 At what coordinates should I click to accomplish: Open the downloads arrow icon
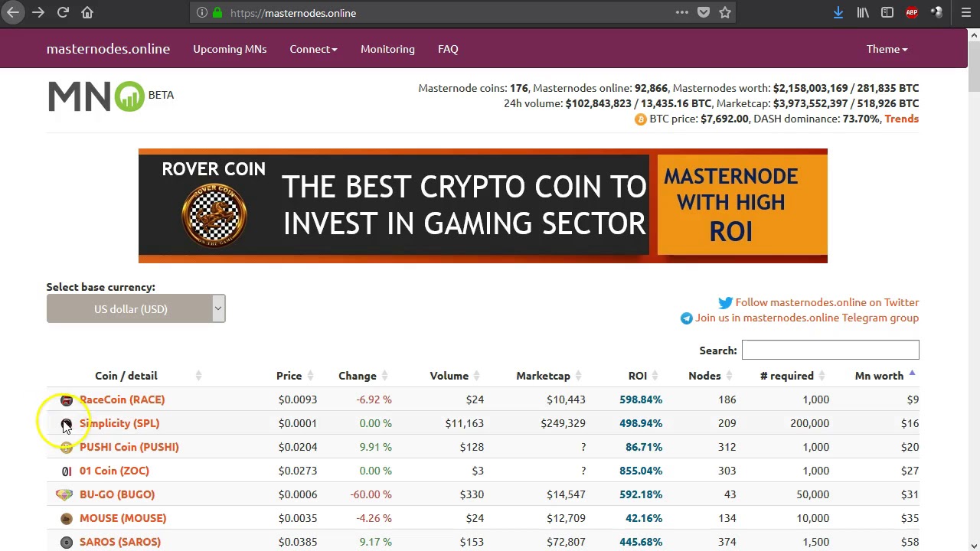tap(838, 12)
